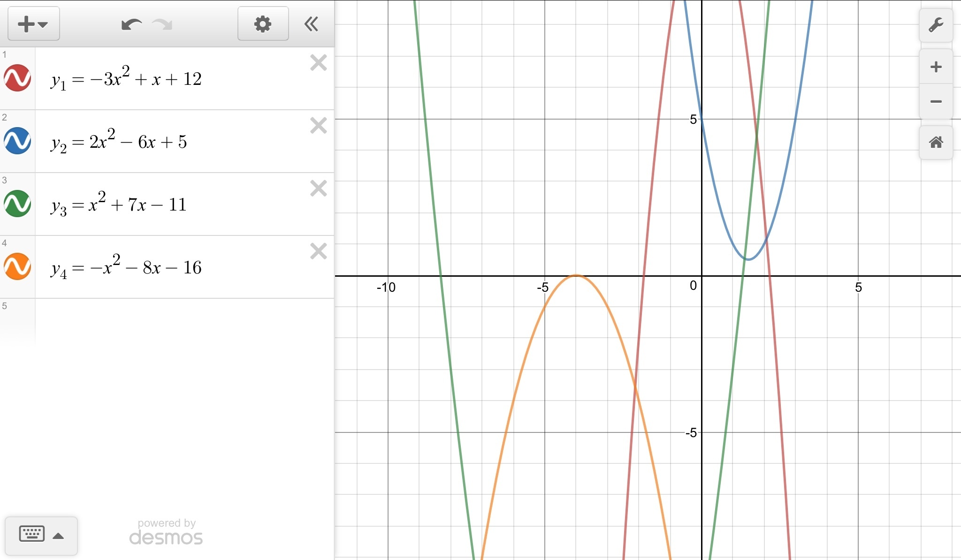Viewport: 961px width, 560px height.
Task: Open the add item dropdown
Action: tap(33, 24)
